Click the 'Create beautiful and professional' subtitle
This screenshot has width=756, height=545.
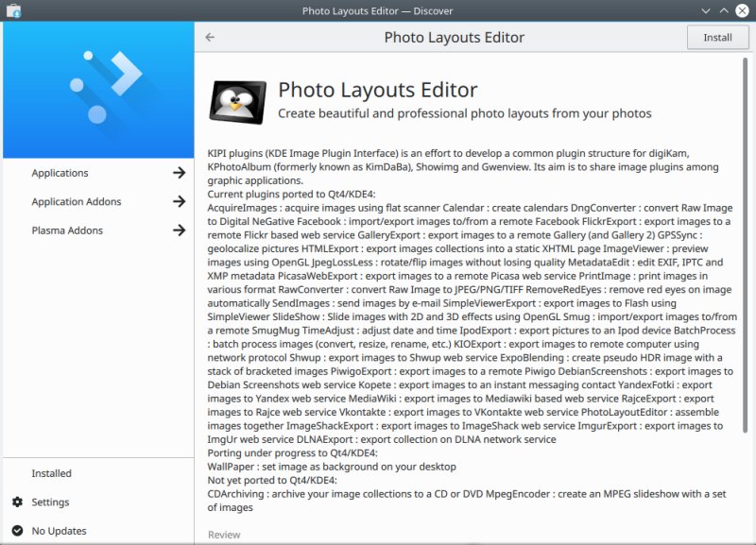[x=464, y=113]
